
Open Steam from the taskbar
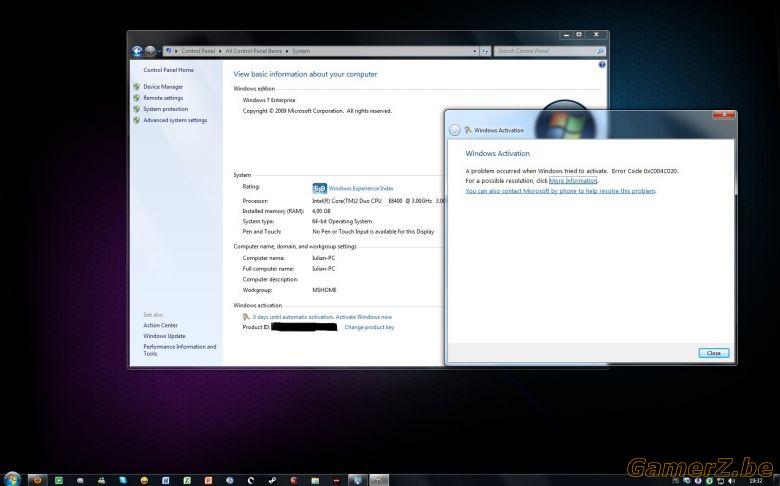272,481
